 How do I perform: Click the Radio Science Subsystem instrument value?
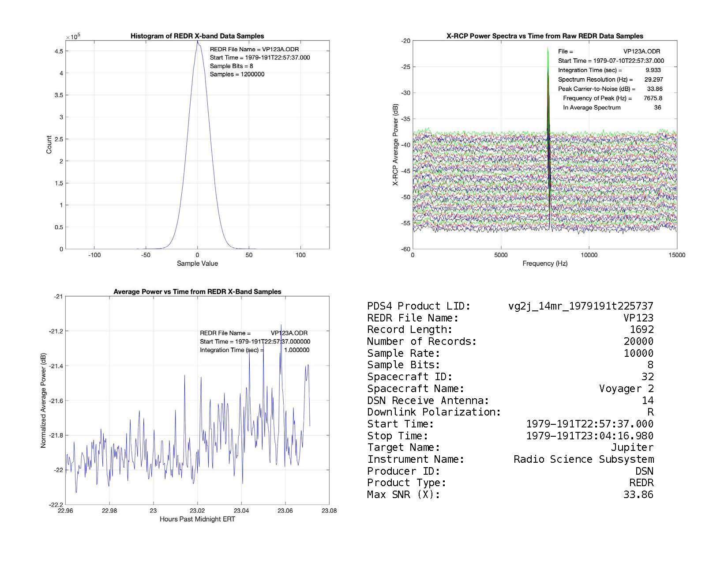coord(583,459)
